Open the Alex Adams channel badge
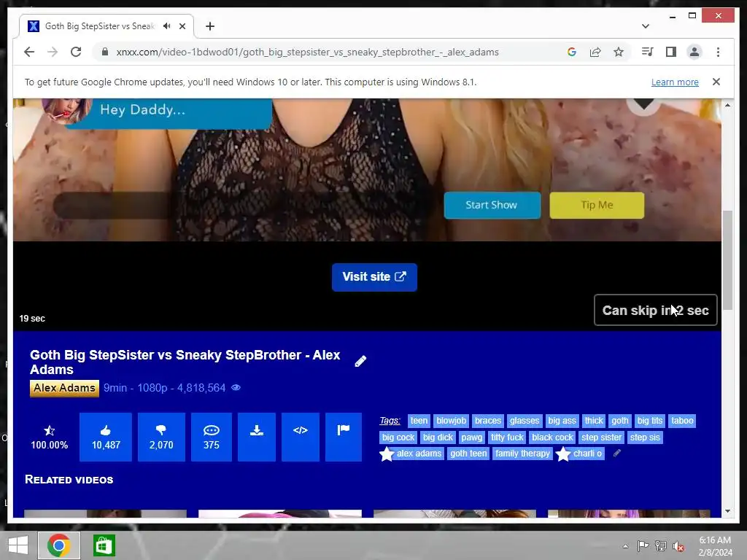This screenshot has width=747, height=560. [64, 388]
